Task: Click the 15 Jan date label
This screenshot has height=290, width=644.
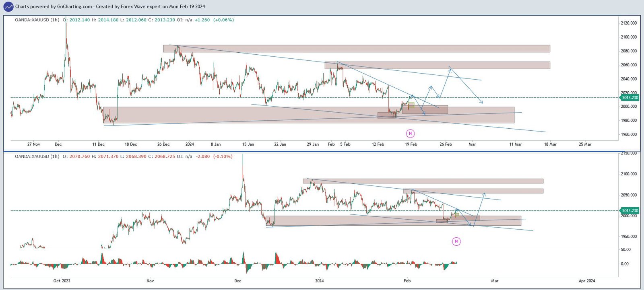Action: point(248,144)
